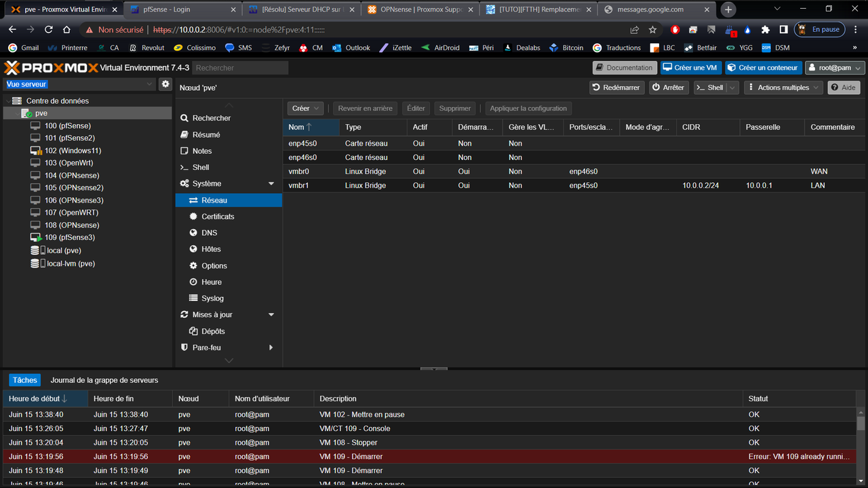Viewport: 868px width, 488px height.
Task: Open the Gmail bookmark
Action: click(23, 48)
